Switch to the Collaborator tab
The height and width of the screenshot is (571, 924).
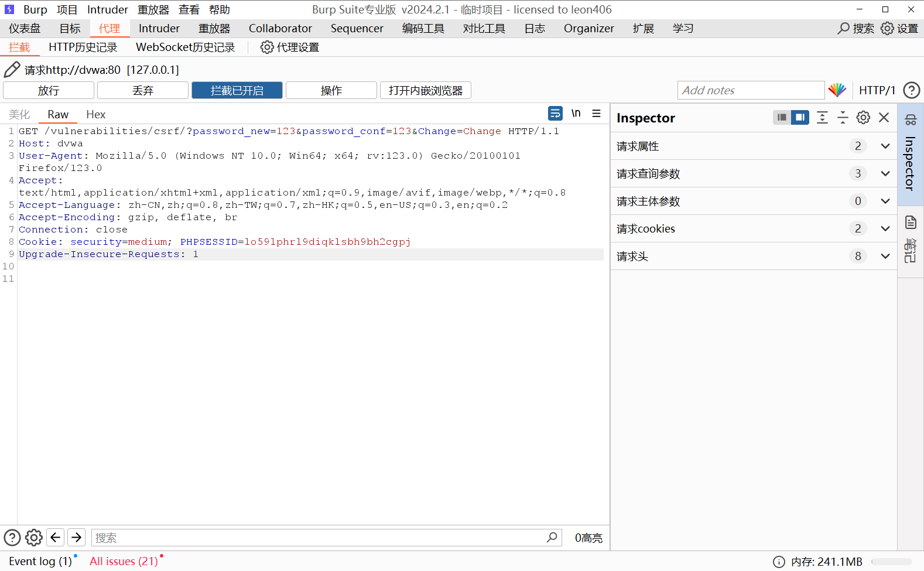click(x=280, y=28)
